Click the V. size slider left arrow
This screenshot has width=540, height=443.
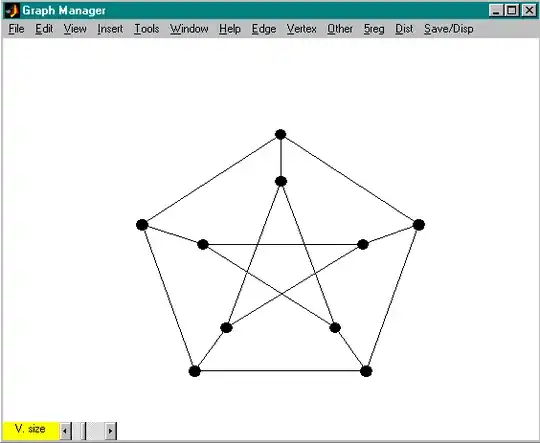point(65,431)
